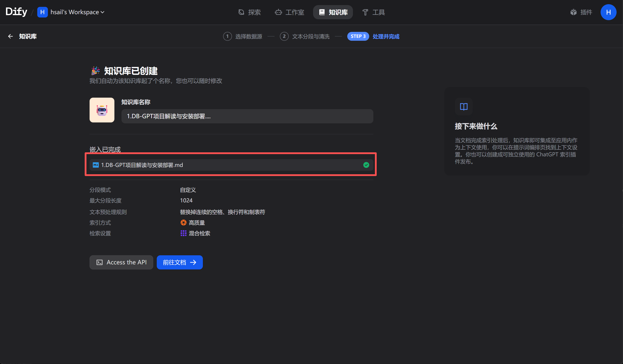Open the hsail's Workspace dropdown

77,12
